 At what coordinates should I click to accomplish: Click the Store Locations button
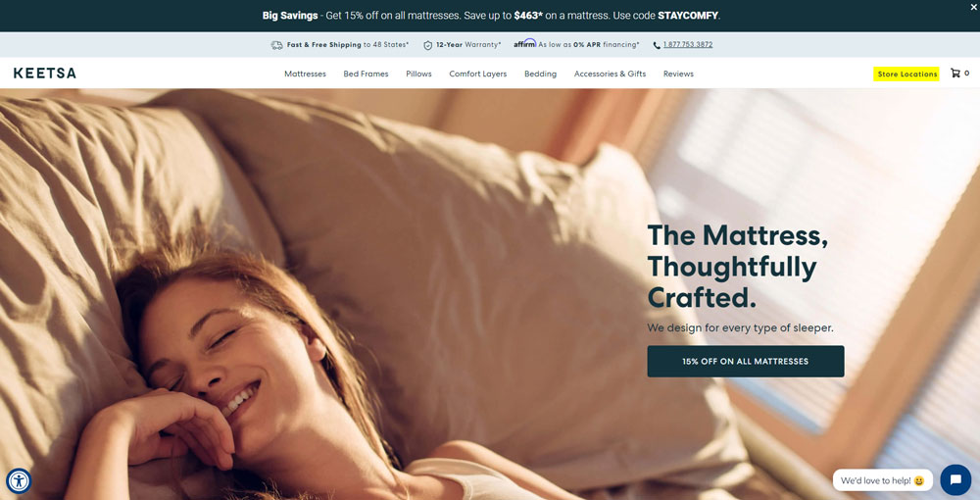tap(906, 74)
